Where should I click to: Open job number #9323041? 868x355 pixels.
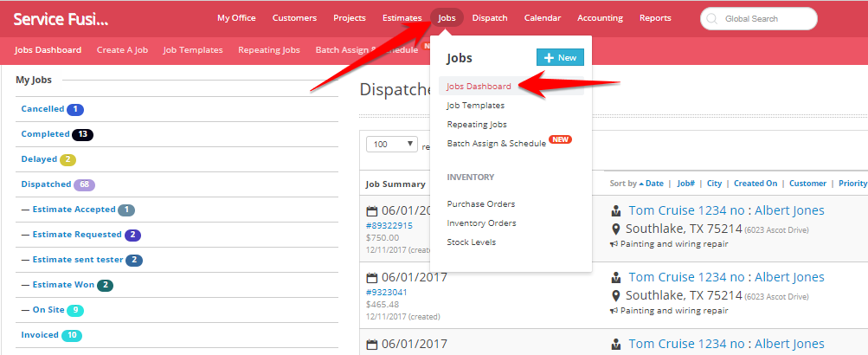tap(386, 292)
